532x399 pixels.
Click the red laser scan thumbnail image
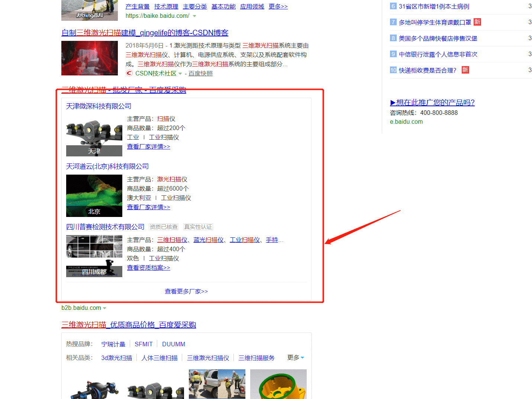click(90, 58)
